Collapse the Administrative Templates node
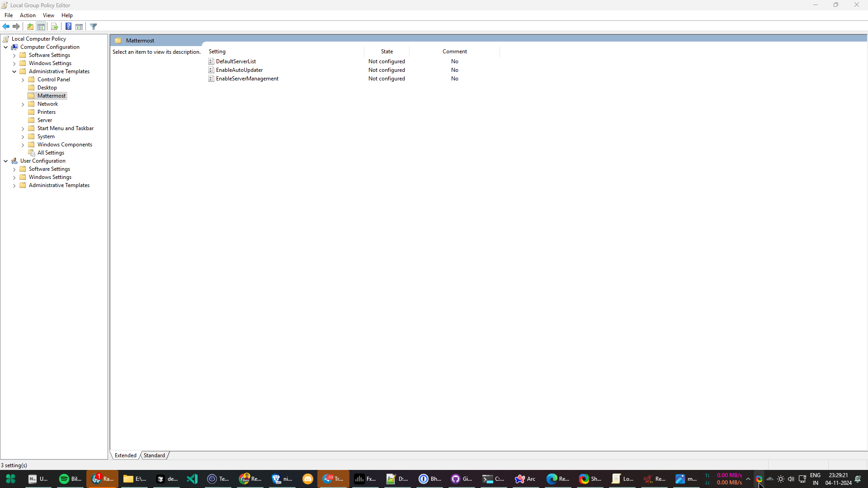Image resolution: width=868 pixels, height=488 pixels. pos(14,71)
